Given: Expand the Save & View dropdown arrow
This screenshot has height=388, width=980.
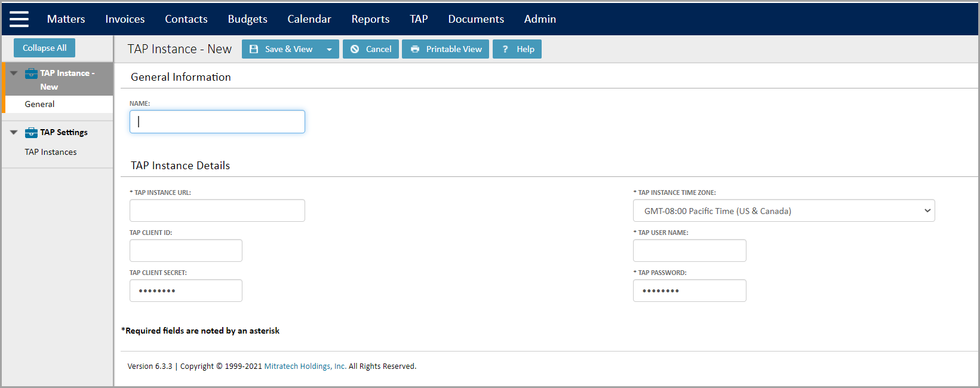Looking at the screenshot, I should pos(329,49).
